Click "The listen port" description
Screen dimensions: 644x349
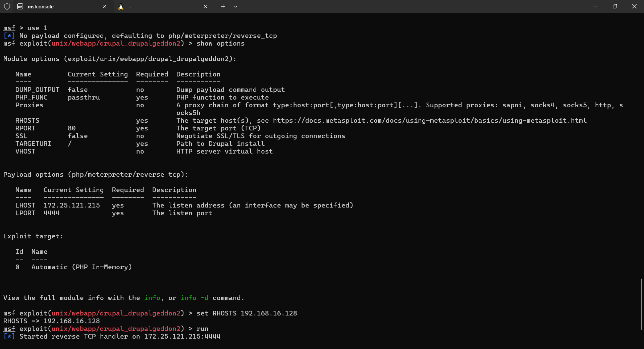182,213
